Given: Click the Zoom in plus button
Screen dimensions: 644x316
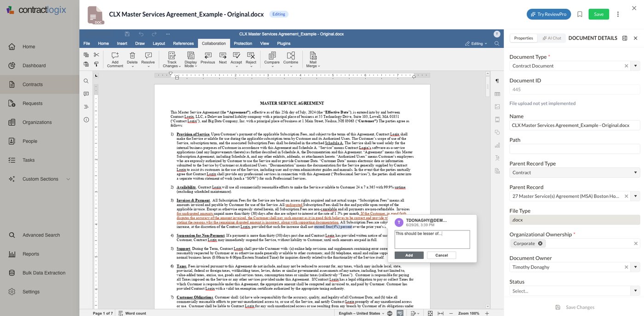Looking at the screenshot, I should pyautogui.click(x=487, y=313).
